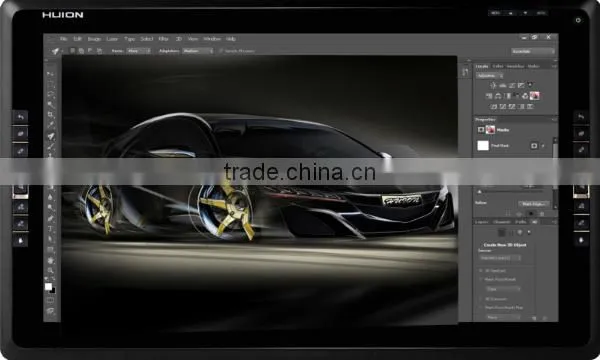Select the Pen tool in the toolbox
Screen dimensions: 600x360
click(50, 218)
